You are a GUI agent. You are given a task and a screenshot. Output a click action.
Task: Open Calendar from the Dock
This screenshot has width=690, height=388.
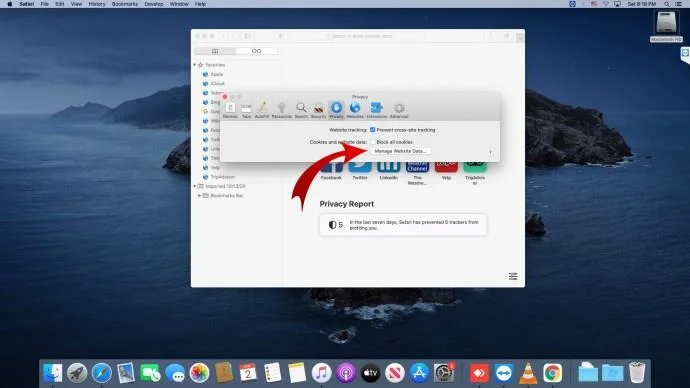pyautogui.click(x=248, y=373)
